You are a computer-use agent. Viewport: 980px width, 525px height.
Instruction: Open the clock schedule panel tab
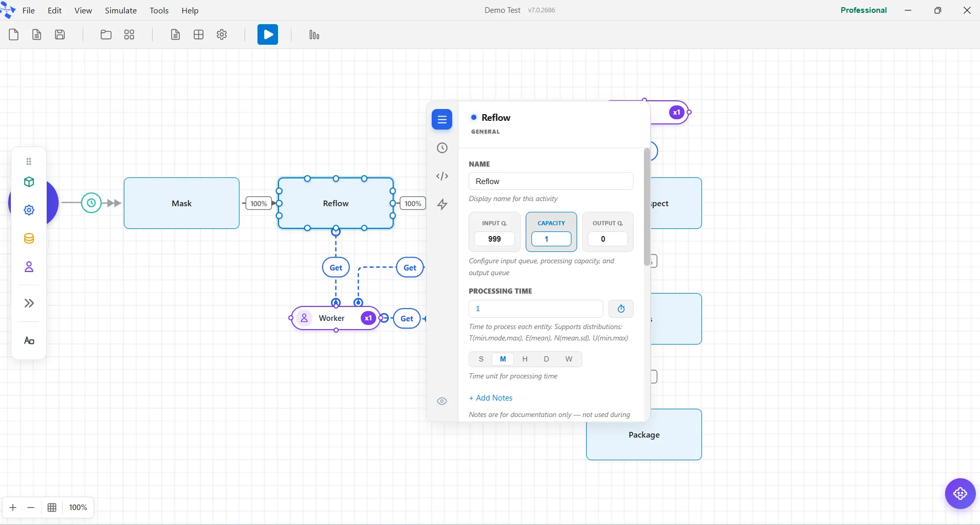[442, 148]
